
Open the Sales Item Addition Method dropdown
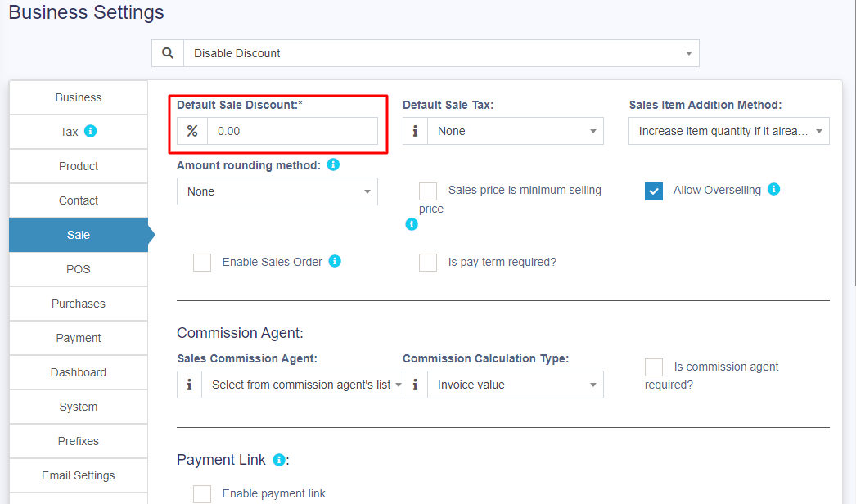pos(729,131)
